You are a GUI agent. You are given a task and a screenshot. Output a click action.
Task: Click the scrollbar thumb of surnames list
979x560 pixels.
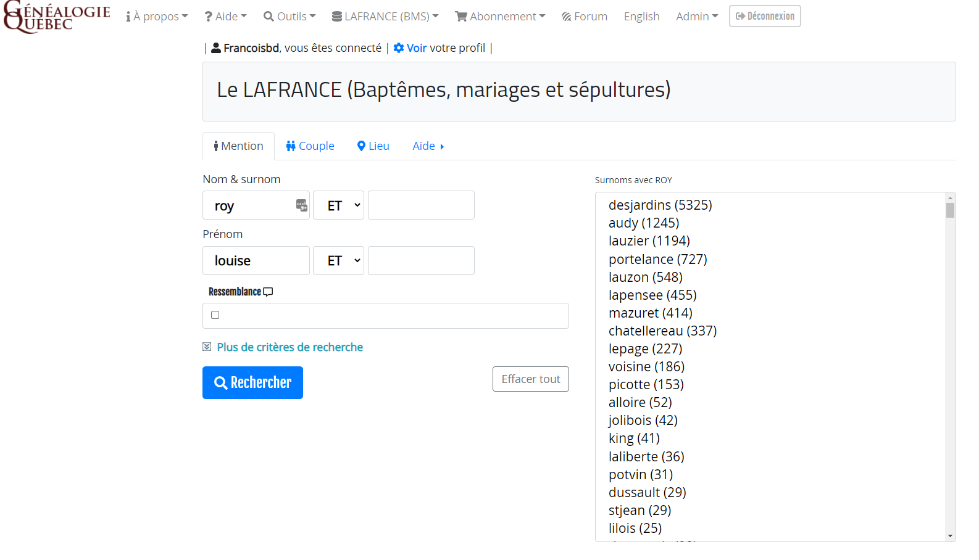click(950, 210)
